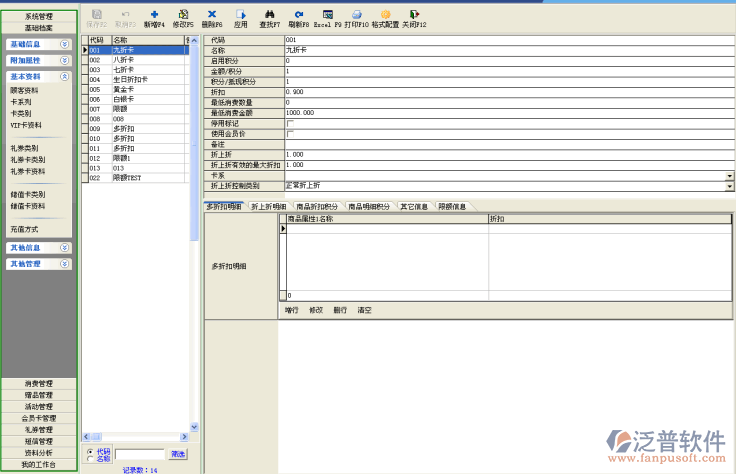The height and width of the screenshot is (474, 736).
Task: Open the 折上折控制类别 dropdown
Action: click(729, 186)
